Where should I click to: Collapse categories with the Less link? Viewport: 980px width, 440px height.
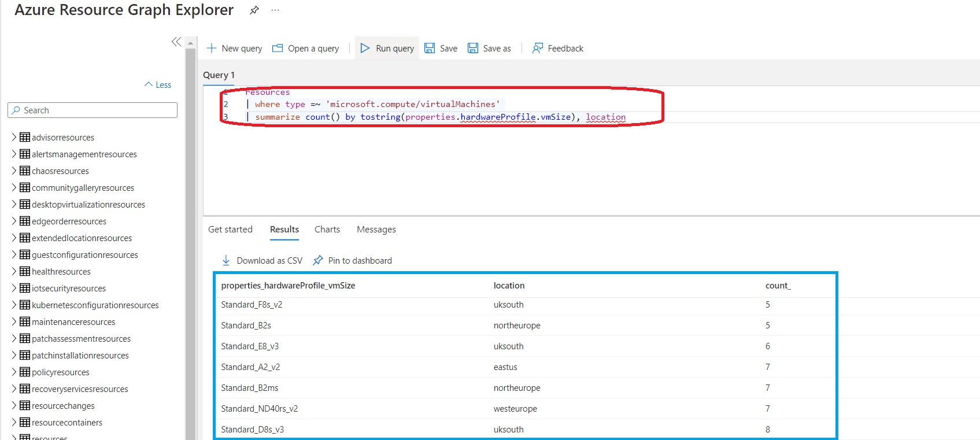[158, 85]
